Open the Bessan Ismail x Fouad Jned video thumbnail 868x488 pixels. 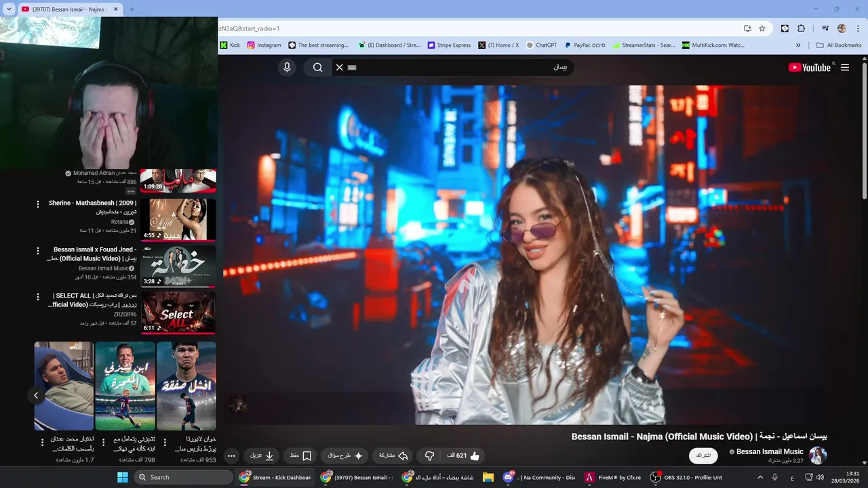click(x=178, y=266)
